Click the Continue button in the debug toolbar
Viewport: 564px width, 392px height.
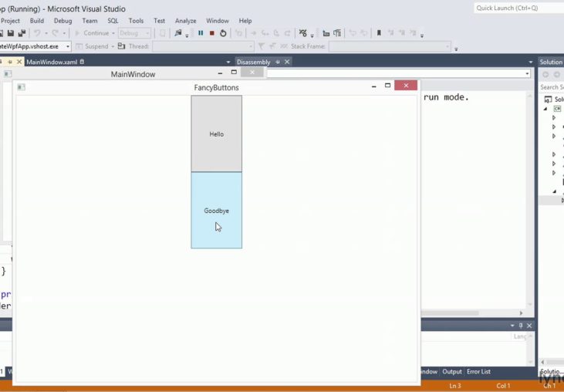93,33
